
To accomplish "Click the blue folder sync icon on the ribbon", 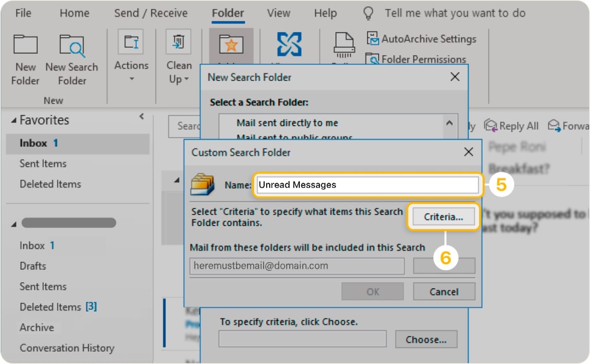I will click(289, 44).
